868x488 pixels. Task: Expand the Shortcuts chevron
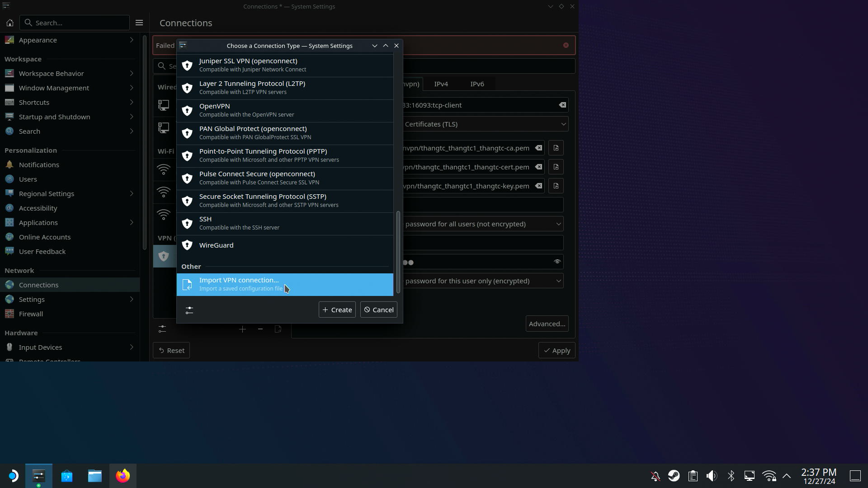pos(132,102)
